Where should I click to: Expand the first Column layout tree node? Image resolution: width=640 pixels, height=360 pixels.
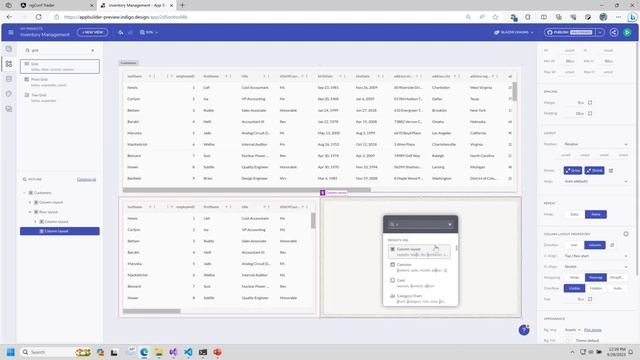click(30, 202)
